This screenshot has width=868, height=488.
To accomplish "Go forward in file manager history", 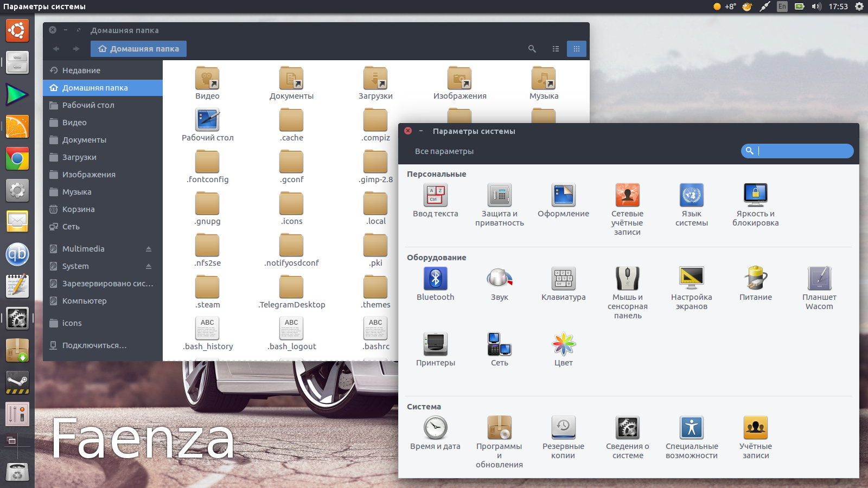I will click(76, 49).
